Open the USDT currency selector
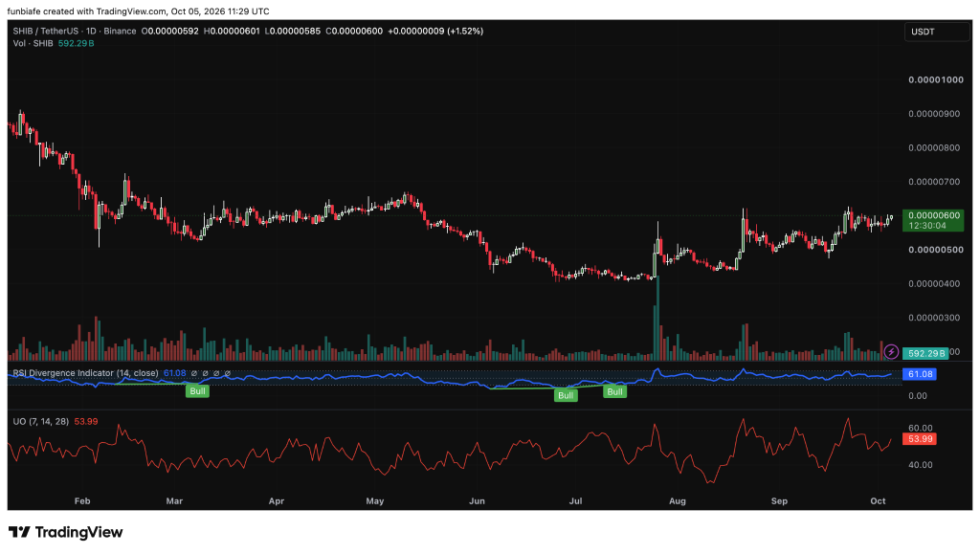Image resolution: width=980 pixels, height=554 pixels. tap(936, 32)
